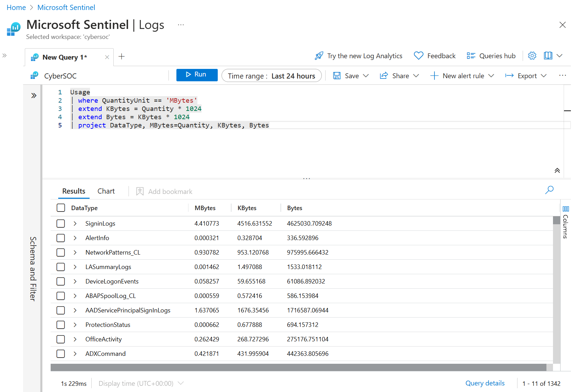Add a new query tab with plus icon

pyautogui.click(x=122, y=56)
